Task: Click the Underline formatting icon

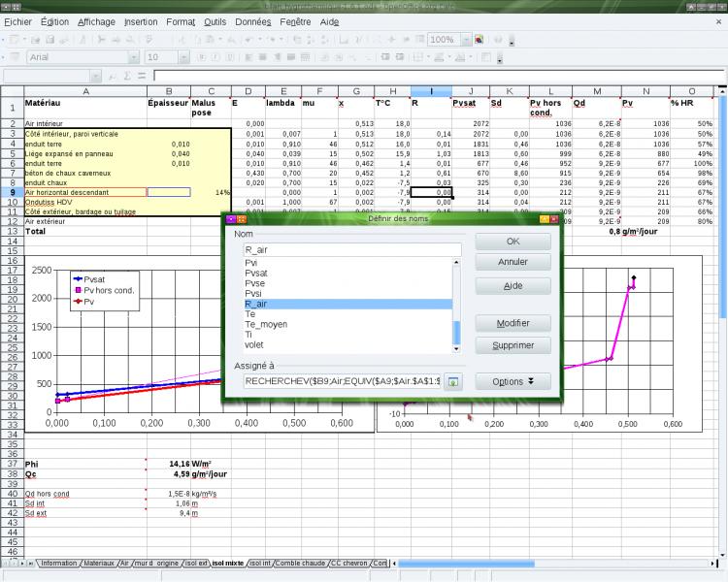Action: click(x=230, y=57)
